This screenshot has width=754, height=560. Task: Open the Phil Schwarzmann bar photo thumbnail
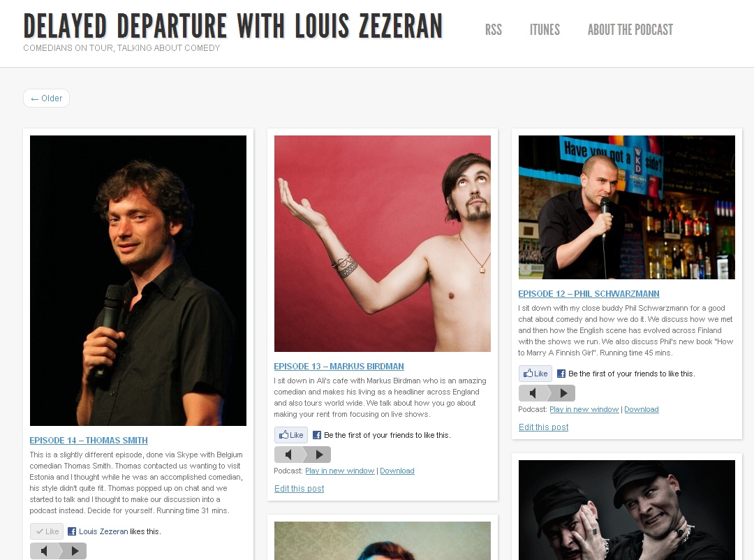[626, 207]
